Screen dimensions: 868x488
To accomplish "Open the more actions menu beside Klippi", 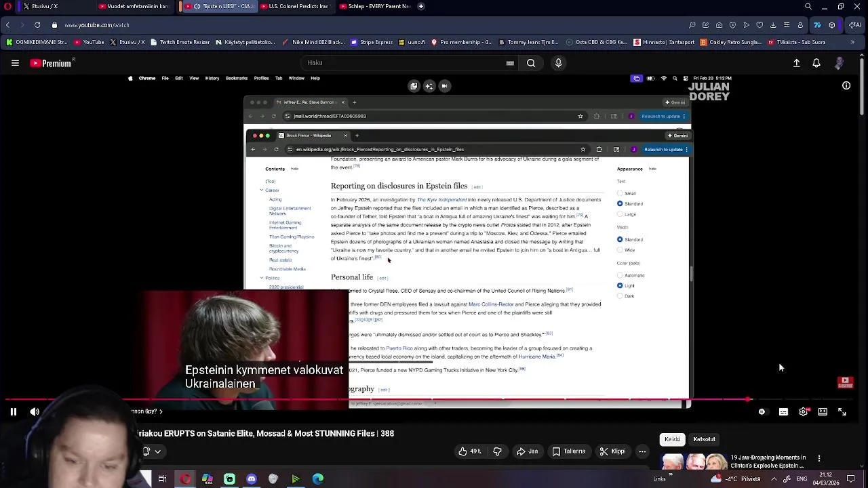I will [x=642, y=451].
